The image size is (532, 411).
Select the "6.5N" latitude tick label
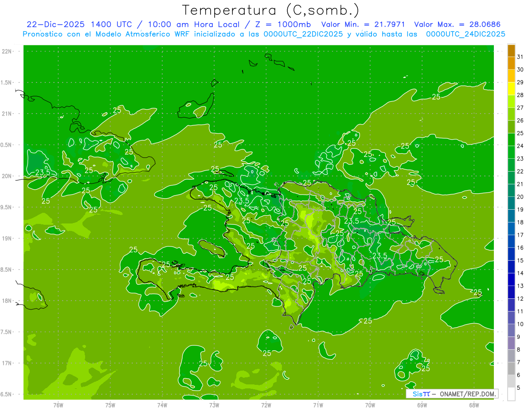tap(7, 394)
